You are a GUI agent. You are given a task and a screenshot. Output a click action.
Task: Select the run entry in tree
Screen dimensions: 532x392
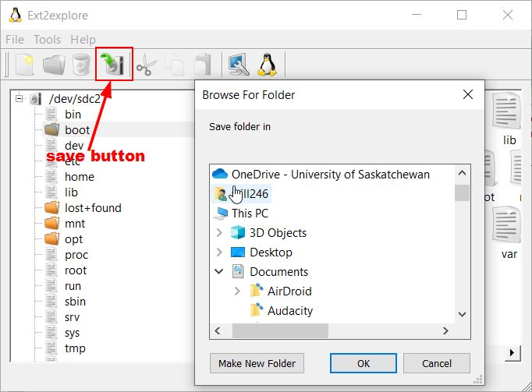pos(73,286)
